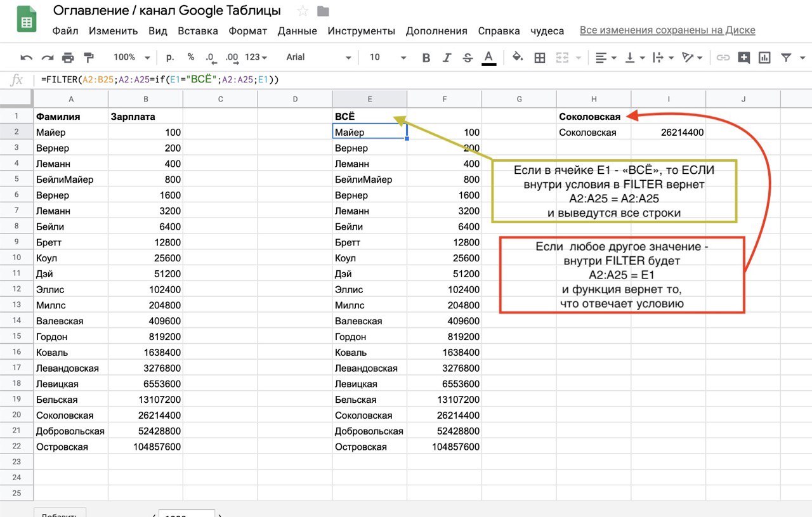Open the Формат menu
Viewport: 812px width, 517px height.
[x=248, y=30]
